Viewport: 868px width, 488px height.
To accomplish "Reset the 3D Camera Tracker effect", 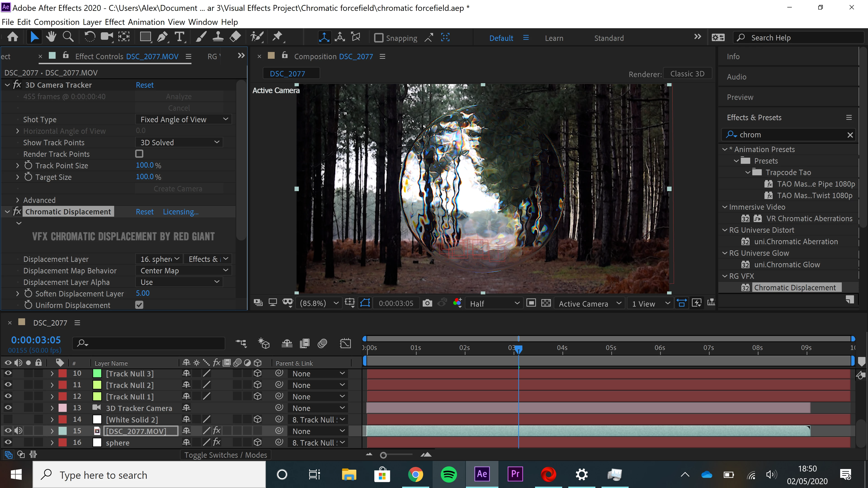I will (x=145, y=85).
